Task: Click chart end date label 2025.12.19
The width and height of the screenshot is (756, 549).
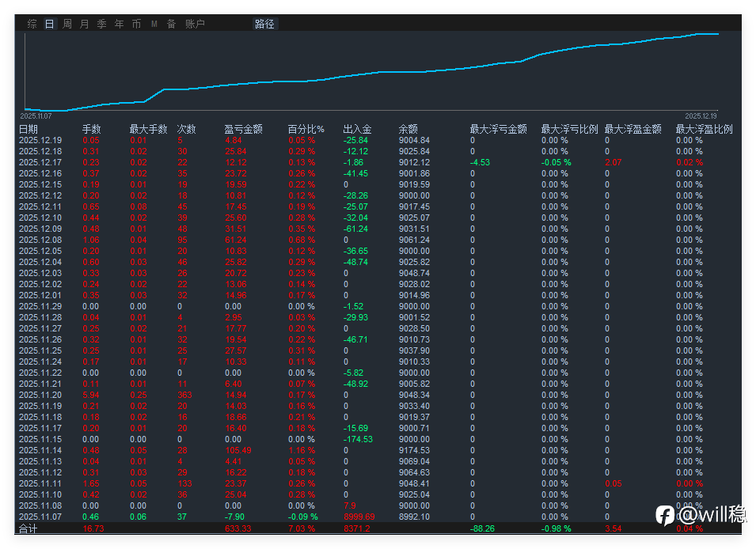Action: (x=701, y=116)
